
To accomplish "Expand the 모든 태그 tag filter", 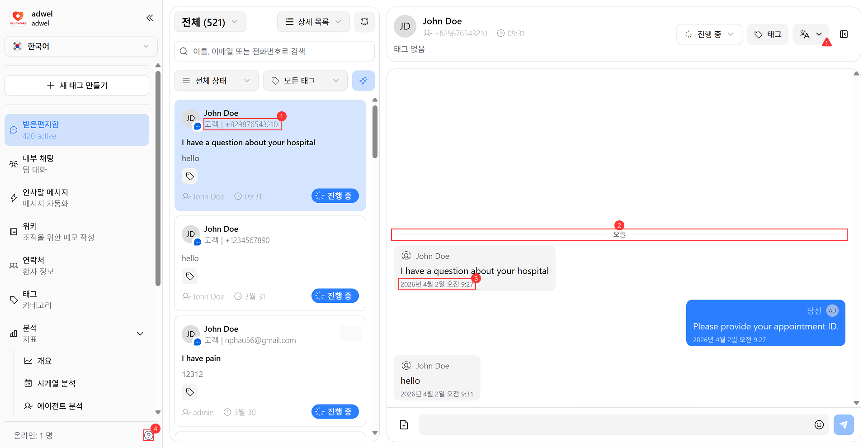I will click(x=305, y=81).
